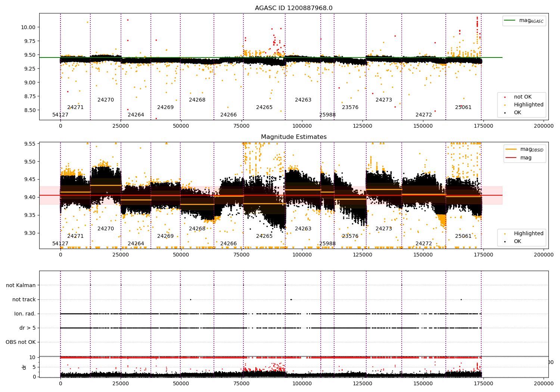
Task: Click OBSID label 24263 in Magnitude Estimates plot
Action: point(303,229)
